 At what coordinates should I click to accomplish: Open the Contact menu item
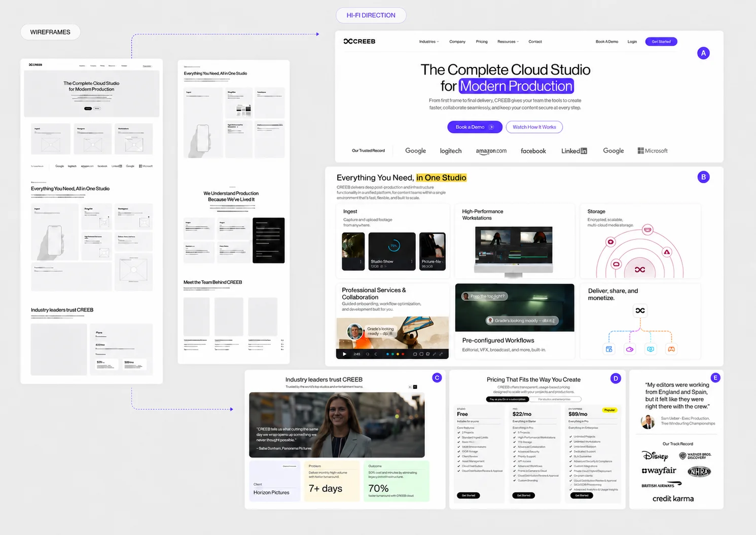click(x=535, y=42)
